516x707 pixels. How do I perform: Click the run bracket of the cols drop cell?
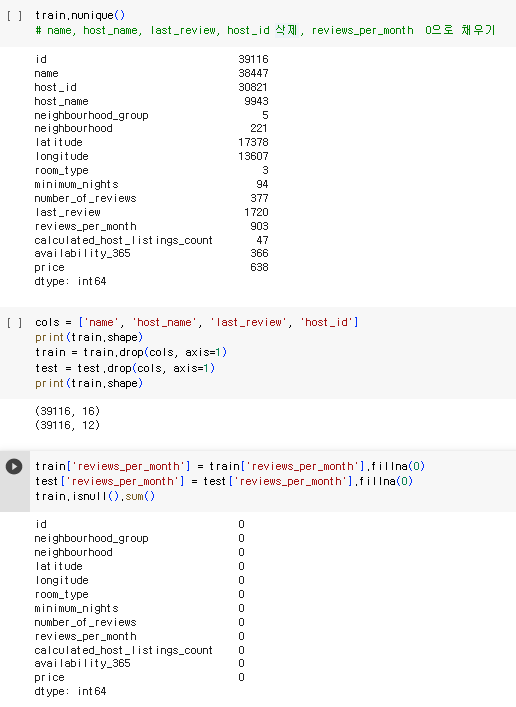point(14,322)
